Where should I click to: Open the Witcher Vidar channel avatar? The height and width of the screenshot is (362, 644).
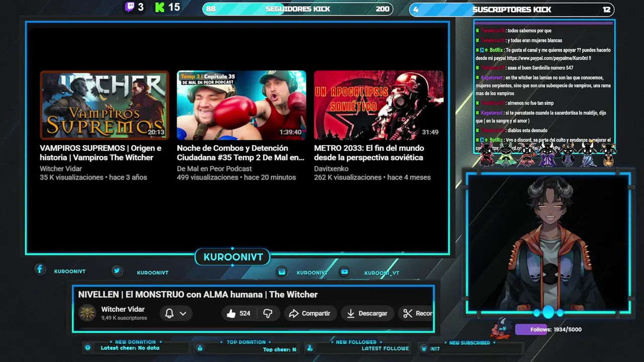(88, 313)
